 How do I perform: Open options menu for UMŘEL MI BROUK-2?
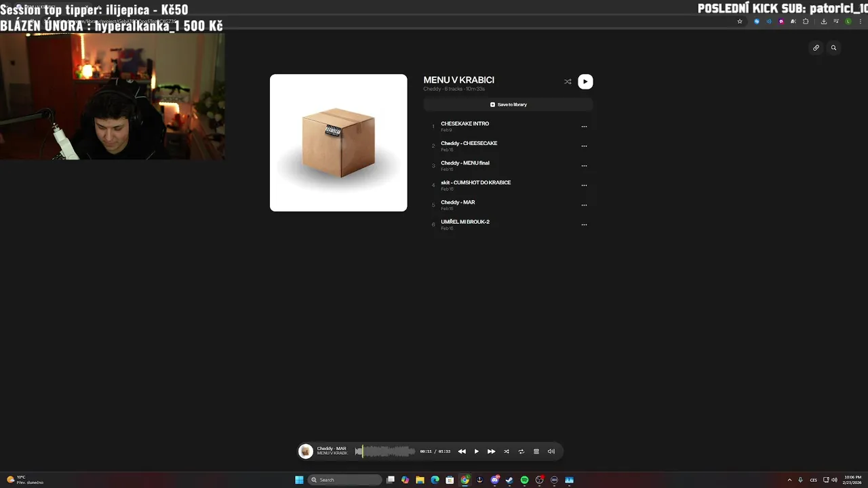tap(584, 225)
